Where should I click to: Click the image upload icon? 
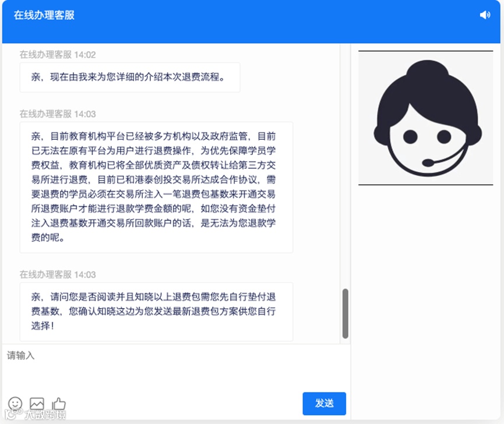(37, 404)
